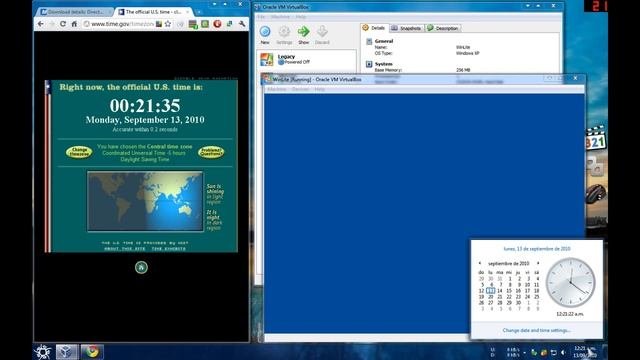Go to next month in calendar popup
This screenshot has height=360, width=640.
(x=538, y=263)
